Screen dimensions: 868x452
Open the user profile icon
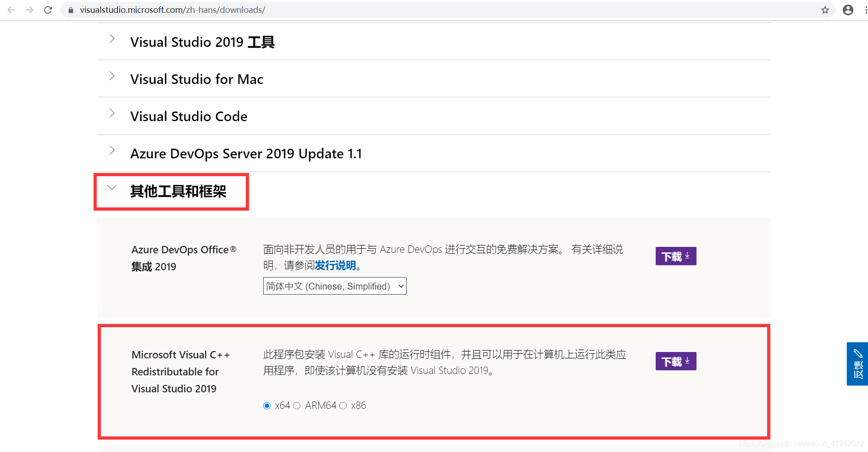coord(848,10)
